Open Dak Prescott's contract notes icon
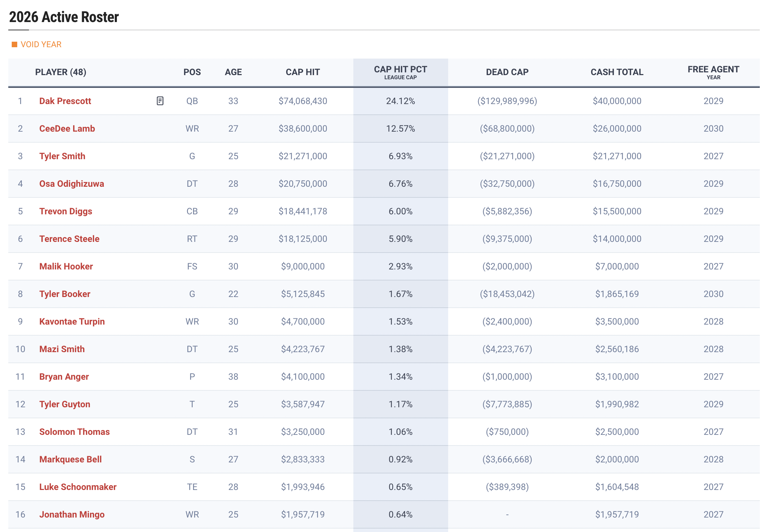Viewport: 766px width, 532px height. (160, 101)
